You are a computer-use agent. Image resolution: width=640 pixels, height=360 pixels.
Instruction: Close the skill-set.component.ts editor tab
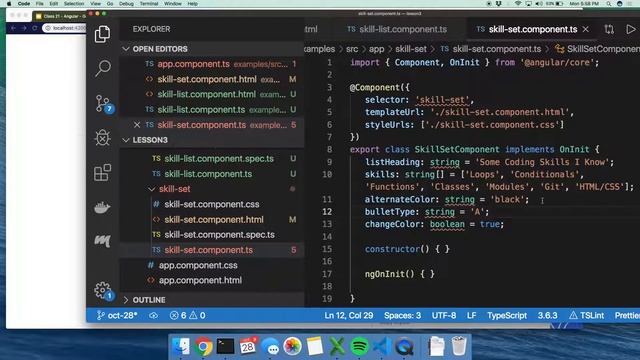pyautogui.click(x=586, y=29)
